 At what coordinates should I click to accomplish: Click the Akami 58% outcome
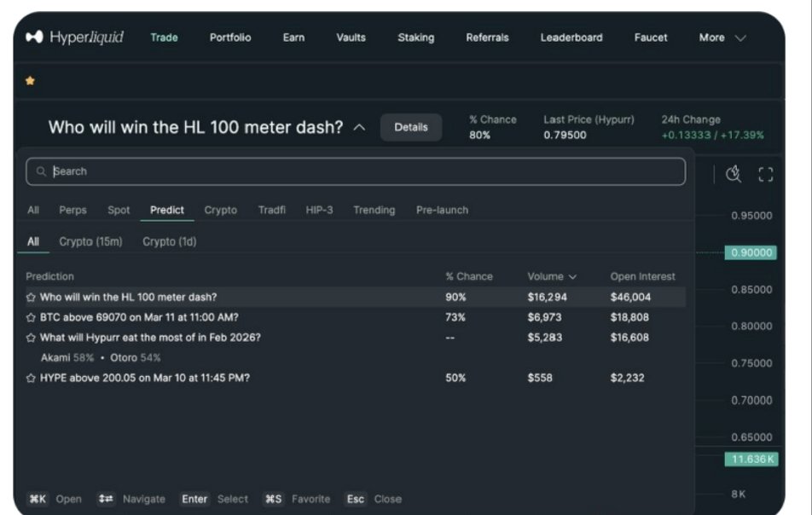click(x=67, y=357)
